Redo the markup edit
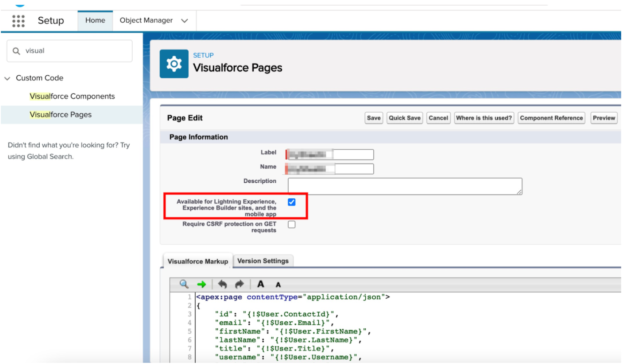 [239, 284]
